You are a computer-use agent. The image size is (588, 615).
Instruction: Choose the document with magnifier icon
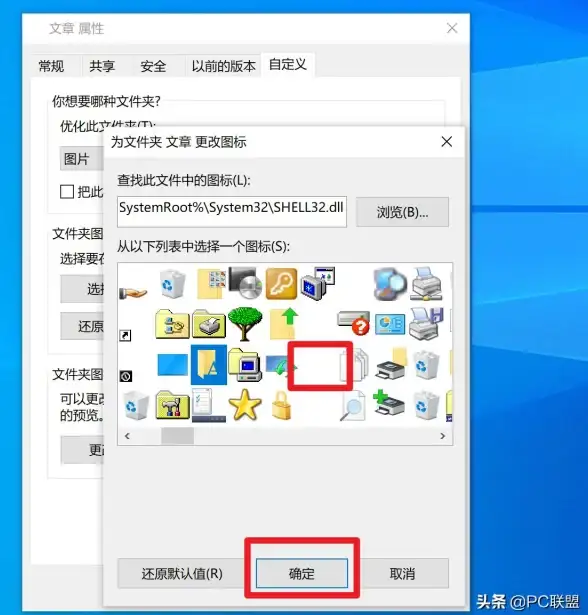(353, 406)
